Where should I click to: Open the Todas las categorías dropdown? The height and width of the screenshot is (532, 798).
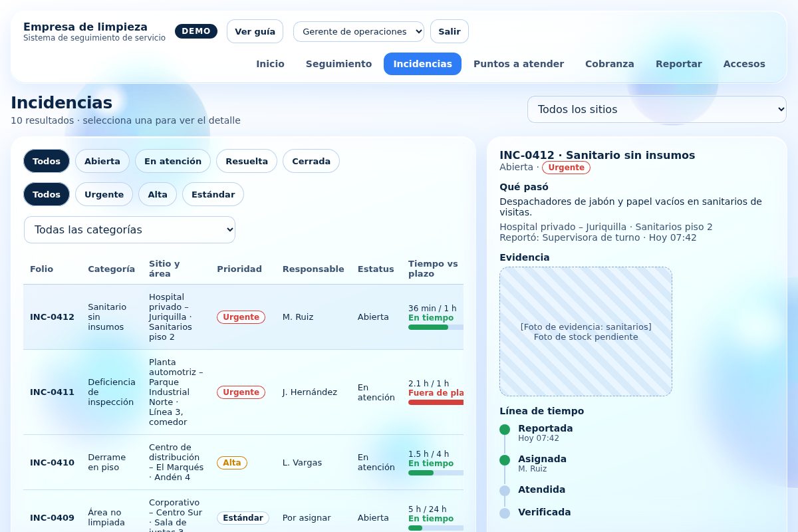pos(130,229)
